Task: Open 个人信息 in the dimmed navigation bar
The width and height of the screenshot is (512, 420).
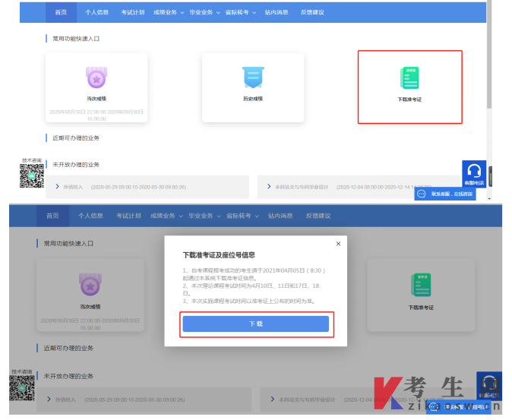Action: point(90,216)
